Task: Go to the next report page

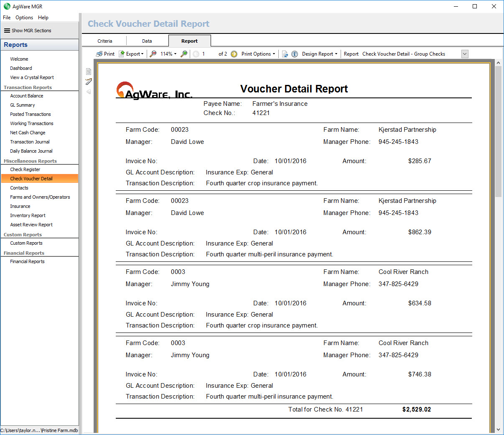Action: (234, 54)
